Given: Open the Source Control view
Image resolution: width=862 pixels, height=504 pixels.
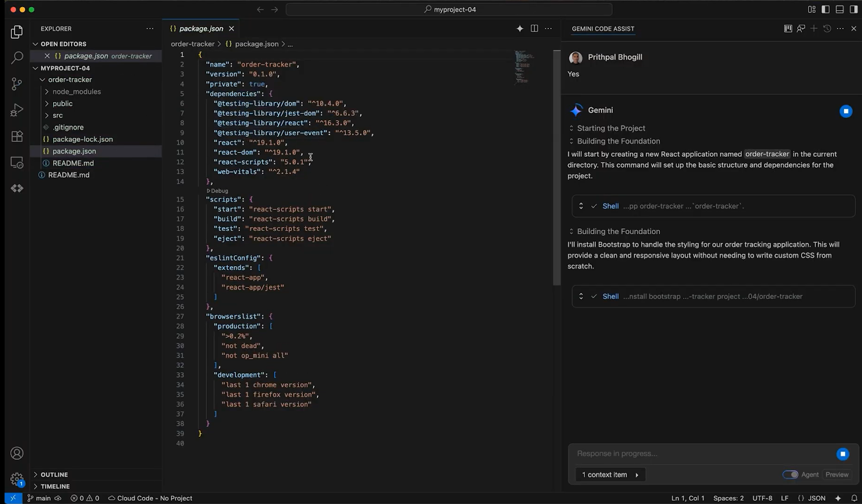Looking at the screenshot, I should [17, 84].
